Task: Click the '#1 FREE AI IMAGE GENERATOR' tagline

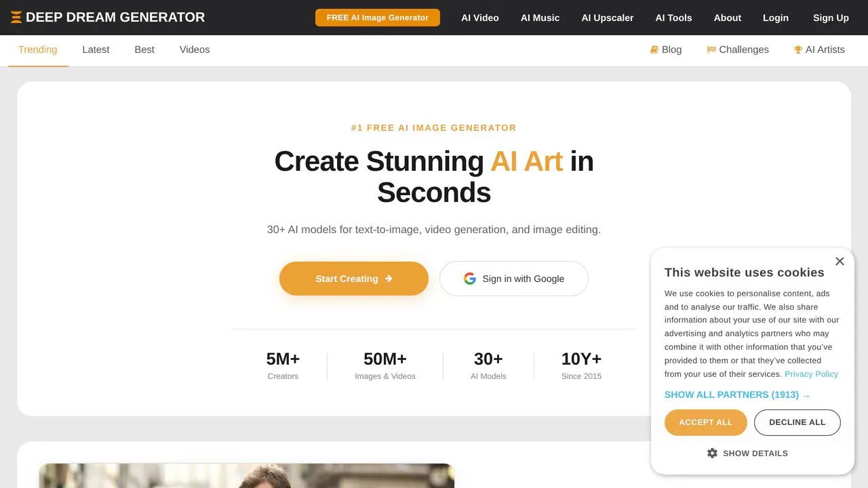Action: [x=434, y=128]
